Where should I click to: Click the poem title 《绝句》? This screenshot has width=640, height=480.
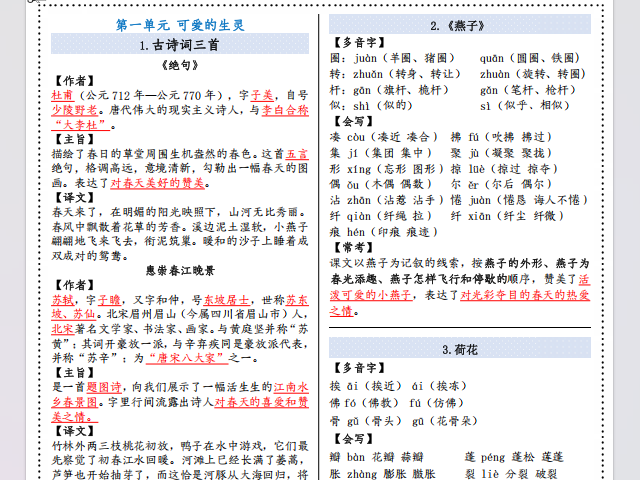pyautogui.click(x=180, y=65)
